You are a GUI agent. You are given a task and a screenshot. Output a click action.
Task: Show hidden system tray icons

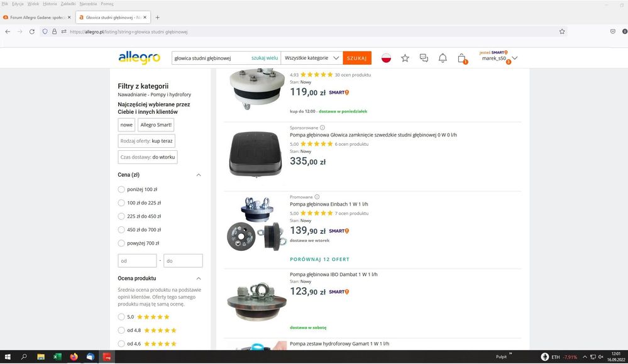click(x=585, y=357)
